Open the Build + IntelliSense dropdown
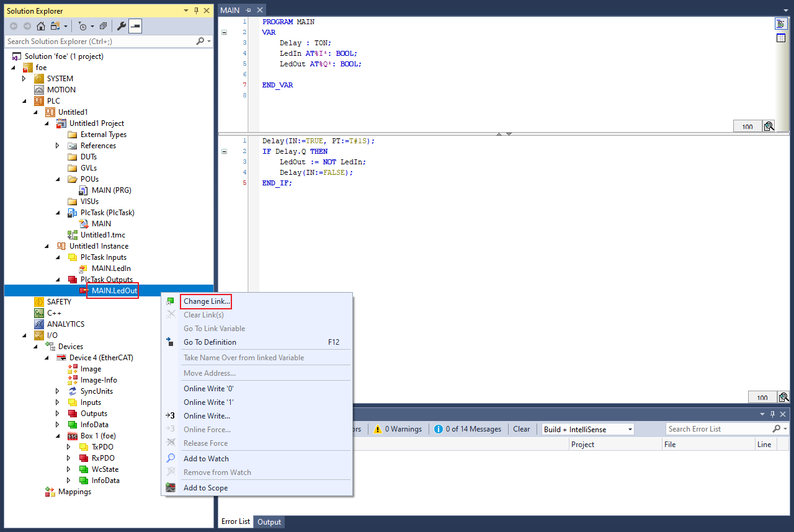 [x=630, y=429]
